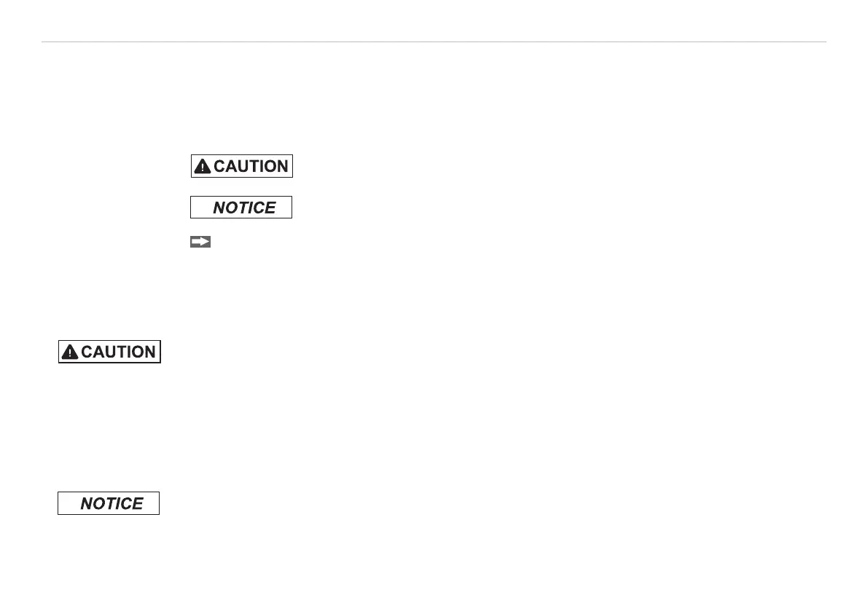Click the arrow symbol below the upper NOTICE
Viewport: 868px width, 611px height.
[200, 242]
